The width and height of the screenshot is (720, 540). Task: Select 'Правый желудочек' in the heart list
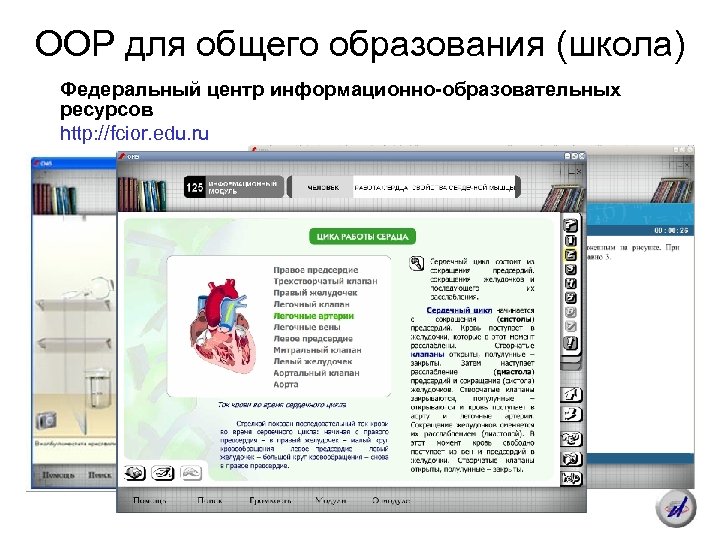click(x=315, y=292)
